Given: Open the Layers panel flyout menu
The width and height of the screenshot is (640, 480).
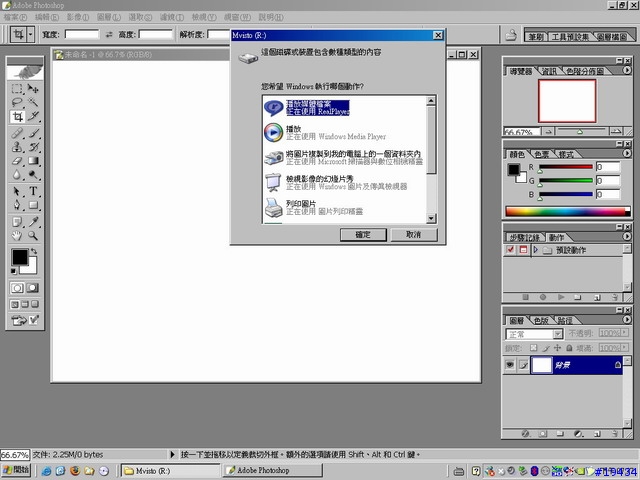Looking at the screenshot, I should (x=627, y=320).
